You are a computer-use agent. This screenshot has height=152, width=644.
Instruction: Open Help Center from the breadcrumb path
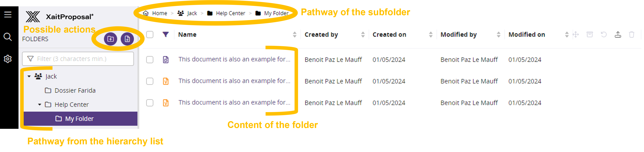[230, 13]
